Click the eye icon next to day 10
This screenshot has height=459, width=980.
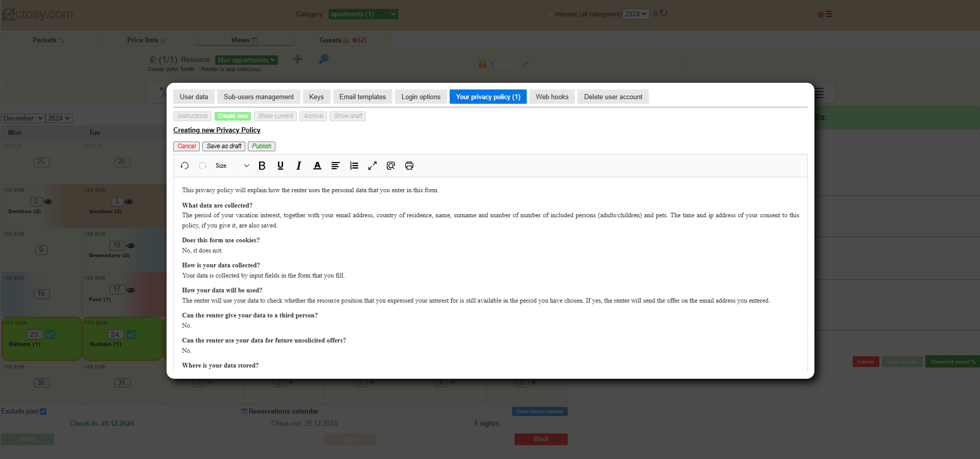click(x=131, y=246)
